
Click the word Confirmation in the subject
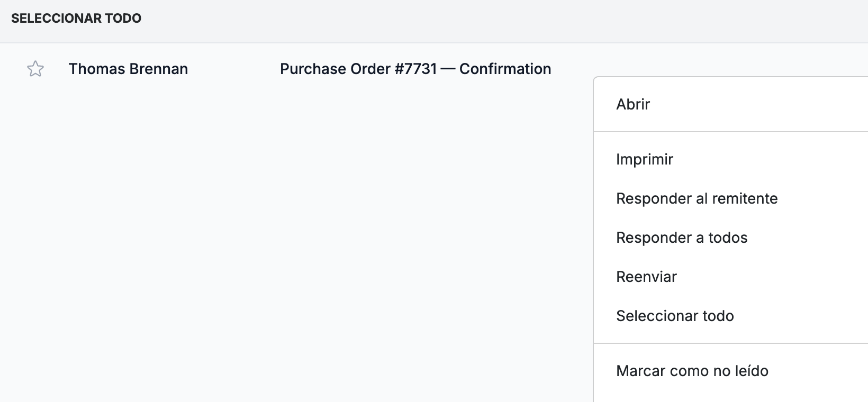(x=505, y=69)
